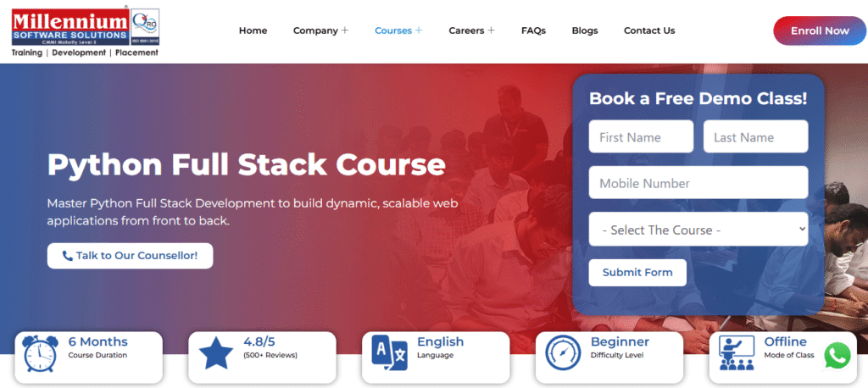Go to the Home page
Image resolution: width=868 pixels, height=388 pixels.
coord(253,30)
